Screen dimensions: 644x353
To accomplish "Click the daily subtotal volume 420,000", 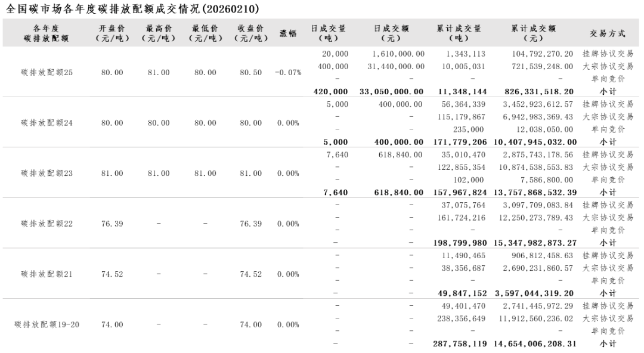I will (x=330, y=92).
